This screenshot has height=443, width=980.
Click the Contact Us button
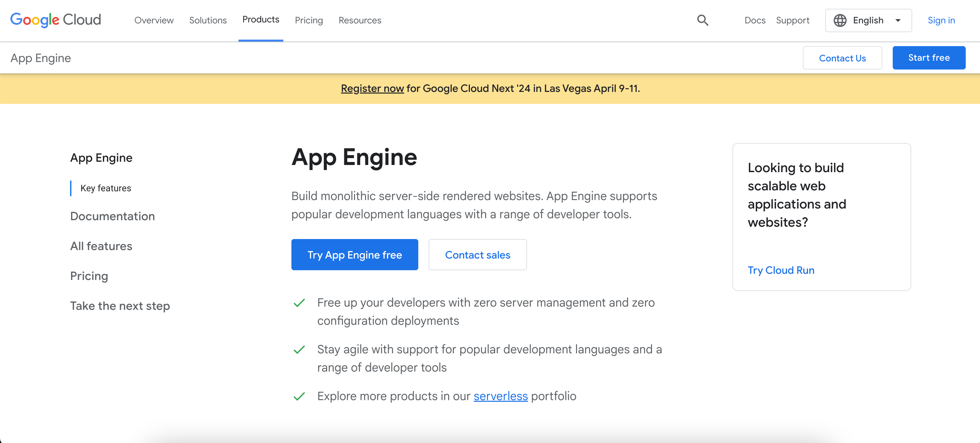coord(842,58)
